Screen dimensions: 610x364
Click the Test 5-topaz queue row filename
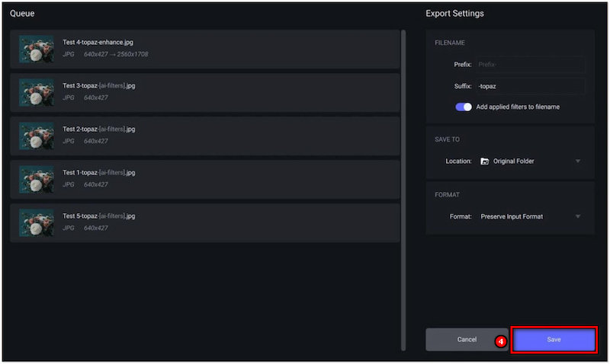pos(98,216)
